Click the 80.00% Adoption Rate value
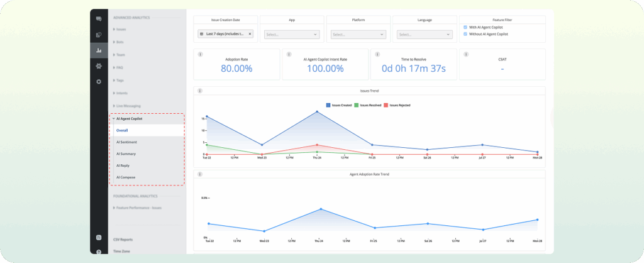 236,69
